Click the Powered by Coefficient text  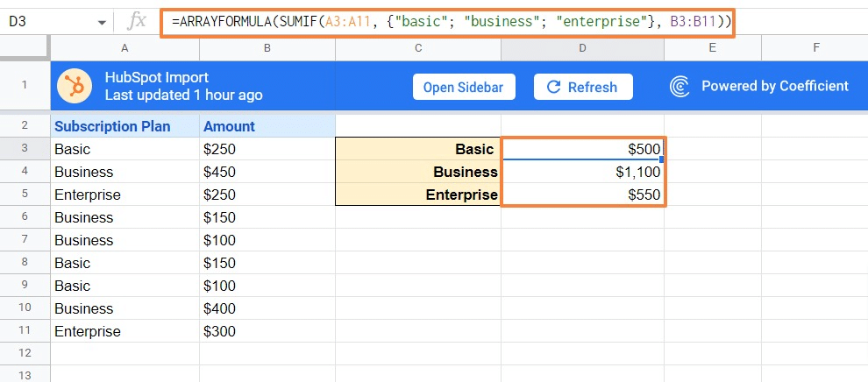coord(774,86)
